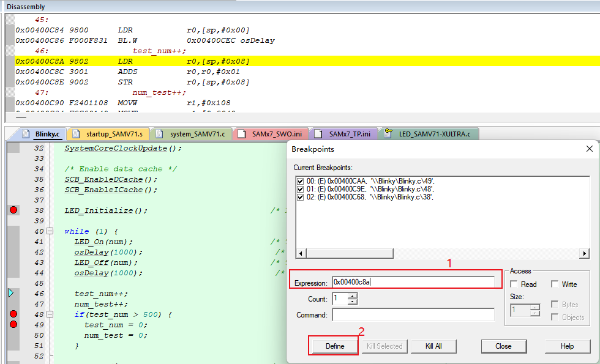The width and height of the screenshot is (600, 364).
Task: Enable the Write access checkbox
Action: (x=555, y=284)
